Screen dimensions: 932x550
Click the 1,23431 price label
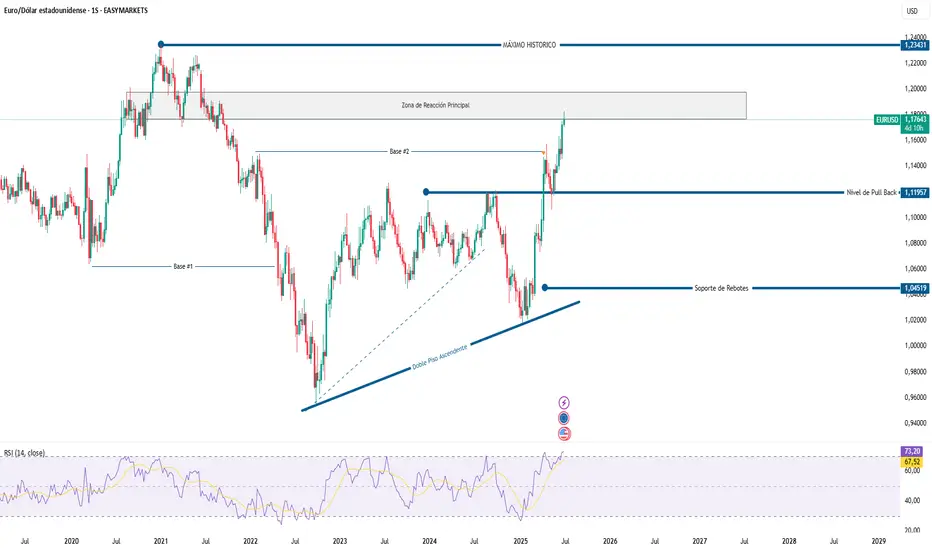click(x=915, y=45)
